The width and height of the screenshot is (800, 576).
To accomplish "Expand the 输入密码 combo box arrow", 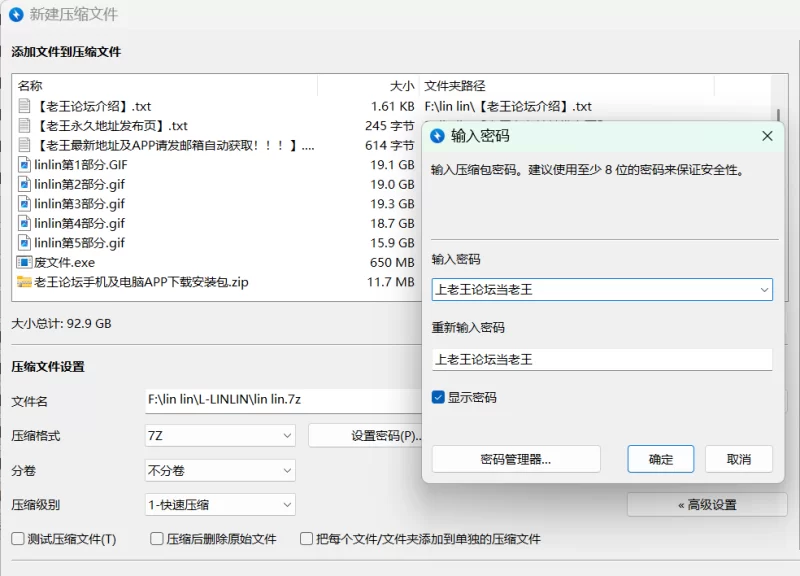I will point(764,290).
